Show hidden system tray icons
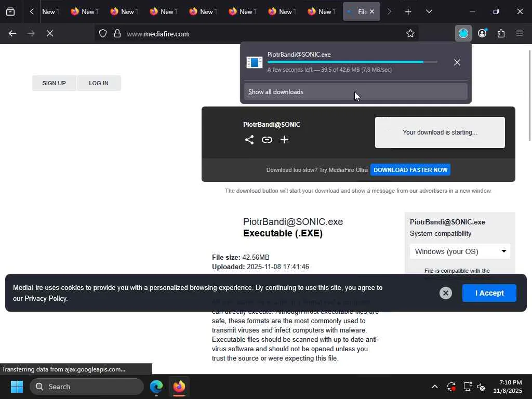 point(435,387)
